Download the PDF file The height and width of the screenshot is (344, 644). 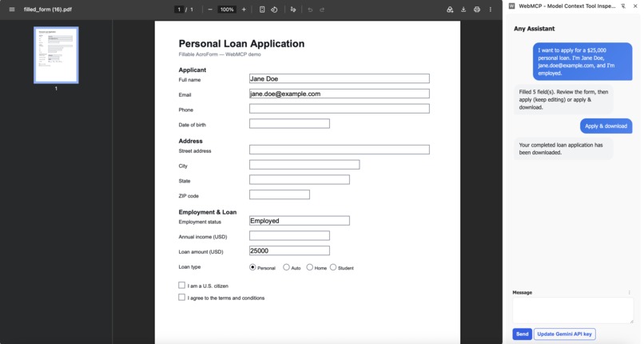coord(463,9)
